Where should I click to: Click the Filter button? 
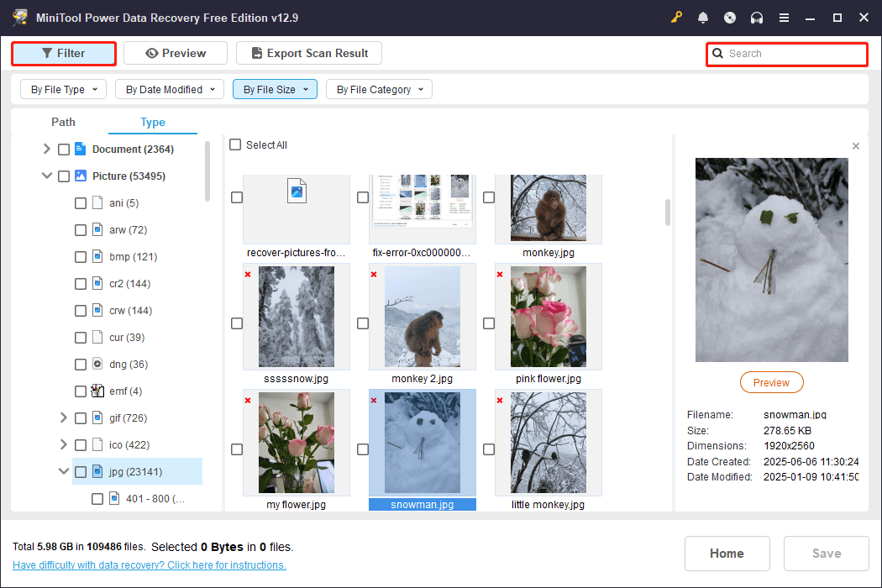click(x=64, y=54)
